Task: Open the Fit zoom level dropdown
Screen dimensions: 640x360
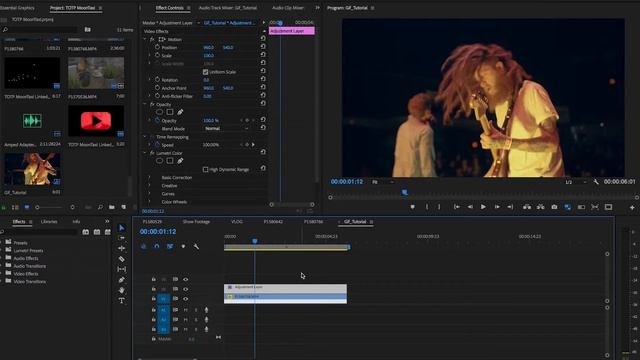Action: point(383,182)
